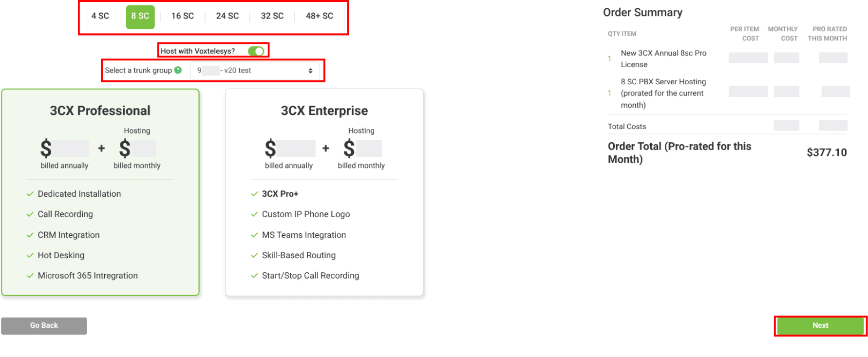868x357 pixels.
Task: Click the Call Recording checkmark icon
Action: pos(30,214)
